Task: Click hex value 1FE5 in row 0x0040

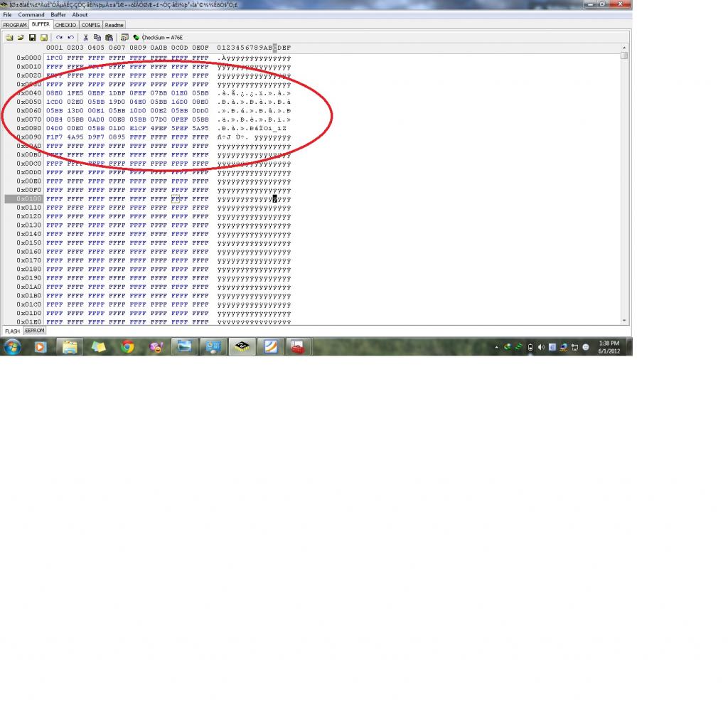Action: coord(75,93)
